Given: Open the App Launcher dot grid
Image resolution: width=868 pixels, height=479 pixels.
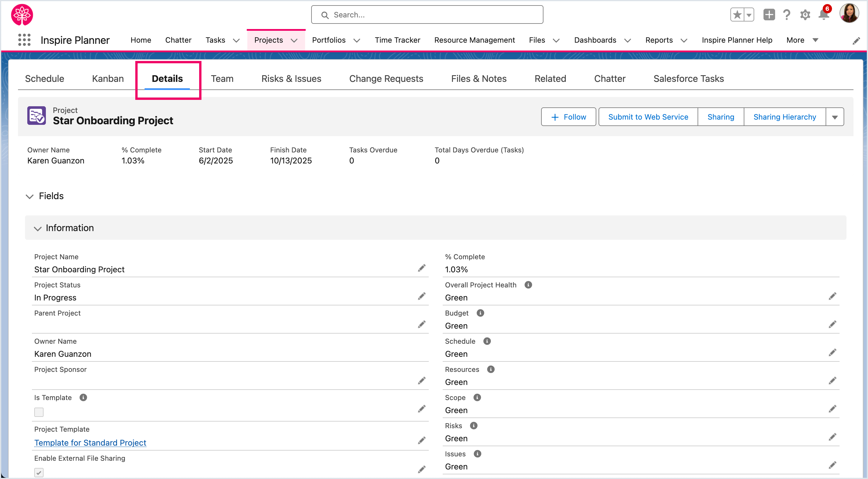Looking at the screenshot, I should pyautogui.click(x=24, y=40).
